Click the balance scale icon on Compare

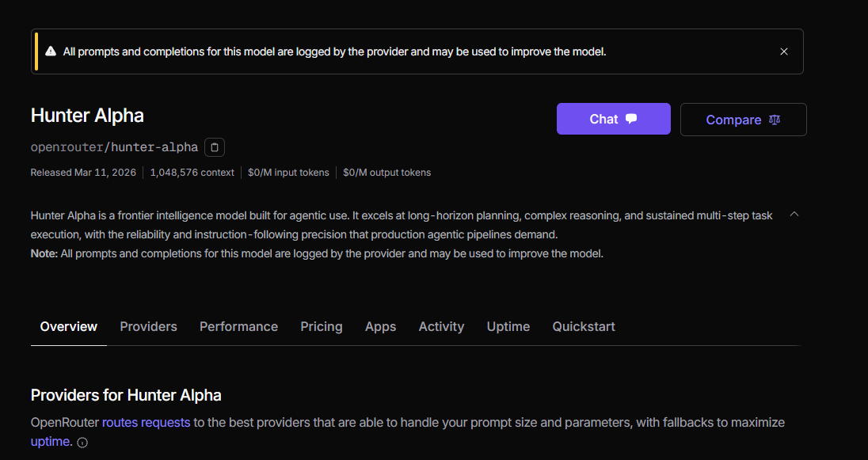point(775,120)
